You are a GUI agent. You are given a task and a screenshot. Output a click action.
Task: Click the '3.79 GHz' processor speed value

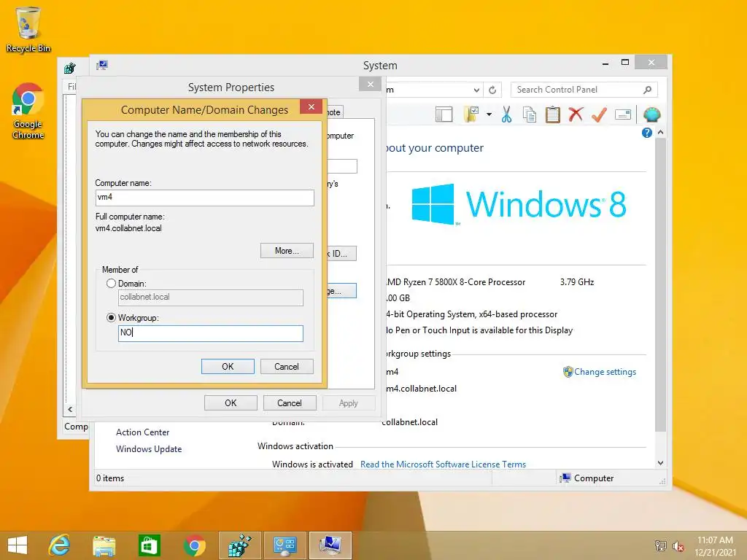(577, 282)
